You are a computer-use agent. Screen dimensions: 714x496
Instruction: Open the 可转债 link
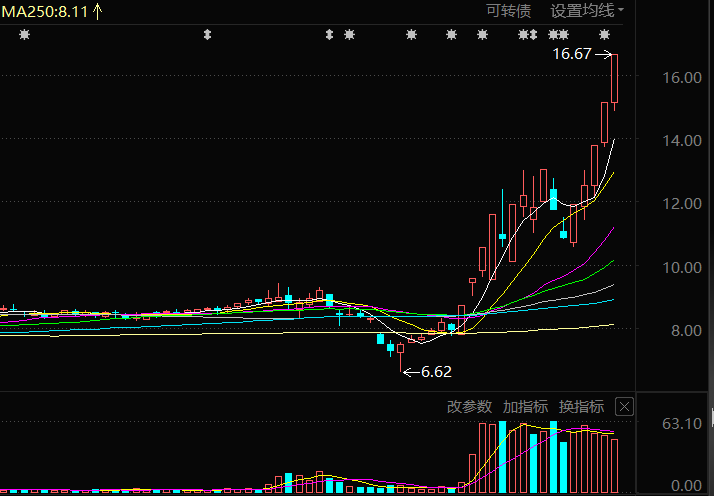coord(509,10)
